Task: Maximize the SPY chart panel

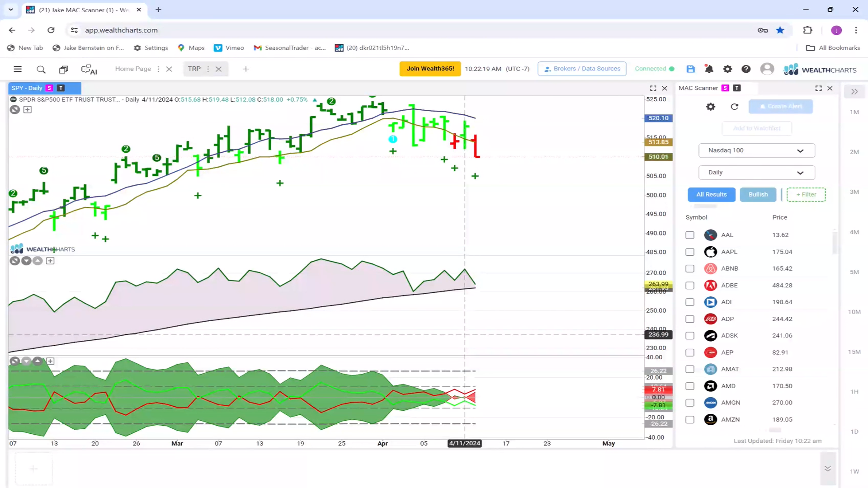Action: [x=653, y=88]
